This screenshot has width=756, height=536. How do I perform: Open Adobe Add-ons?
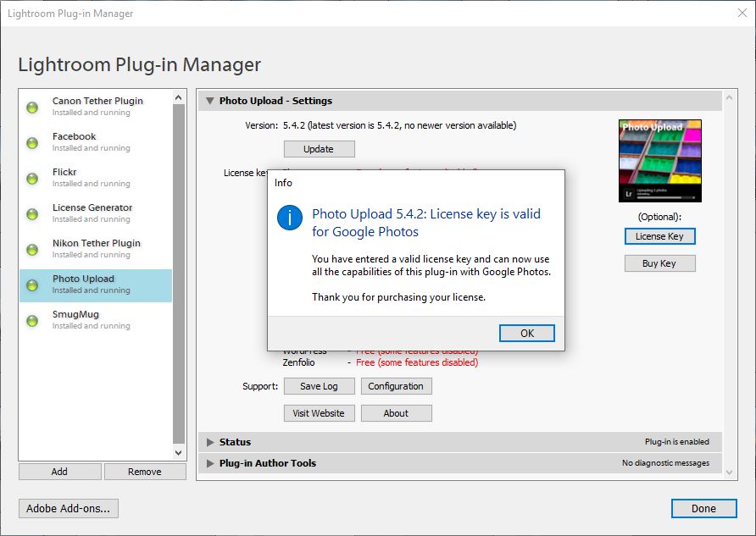[69, 508]
